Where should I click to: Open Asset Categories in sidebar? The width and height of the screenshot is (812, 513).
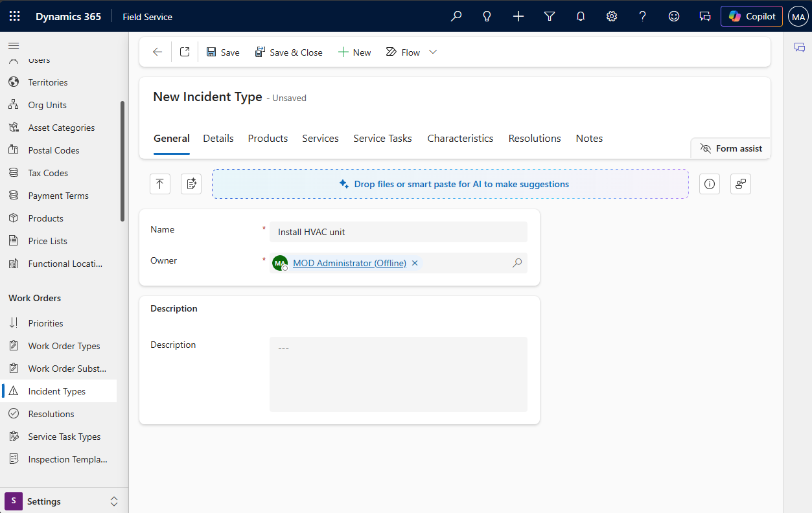tap(58, 128)
